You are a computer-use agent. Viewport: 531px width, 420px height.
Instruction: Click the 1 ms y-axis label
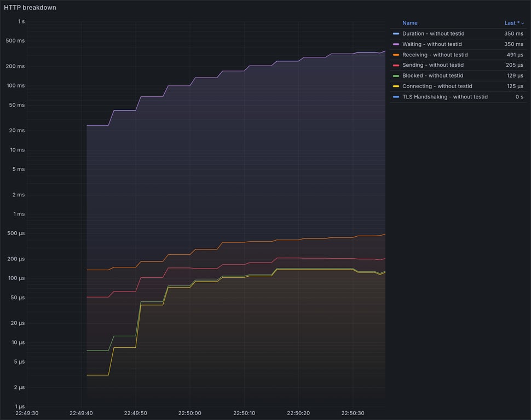19,214
